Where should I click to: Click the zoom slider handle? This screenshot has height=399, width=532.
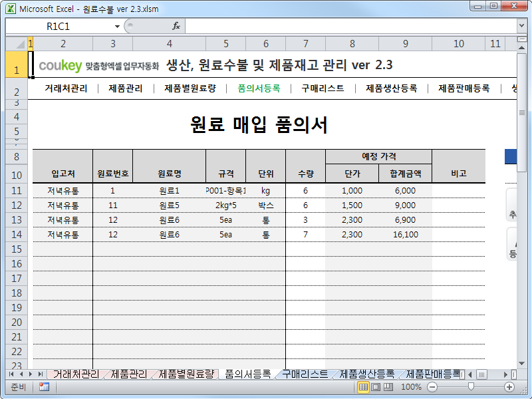coord(471,387)
